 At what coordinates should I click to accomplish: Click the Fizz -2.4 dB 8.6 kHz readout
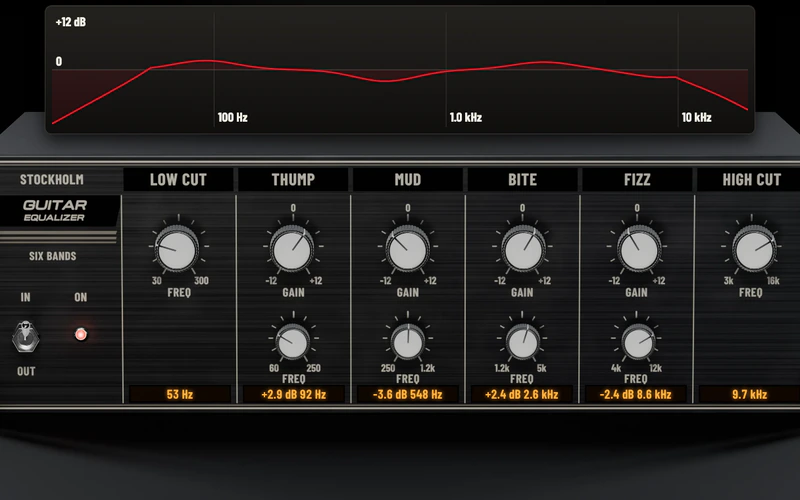coord(636,394)
